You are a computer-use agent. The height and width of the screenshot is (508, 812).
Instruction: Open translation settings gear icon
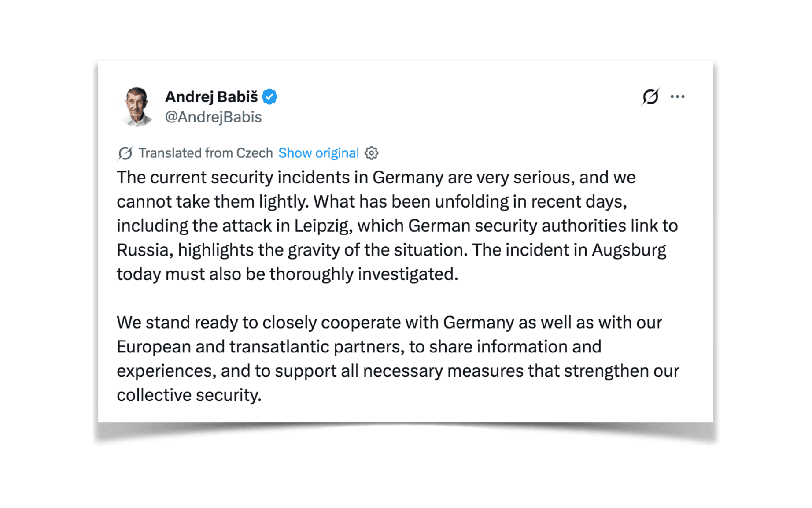click(372, 153)
